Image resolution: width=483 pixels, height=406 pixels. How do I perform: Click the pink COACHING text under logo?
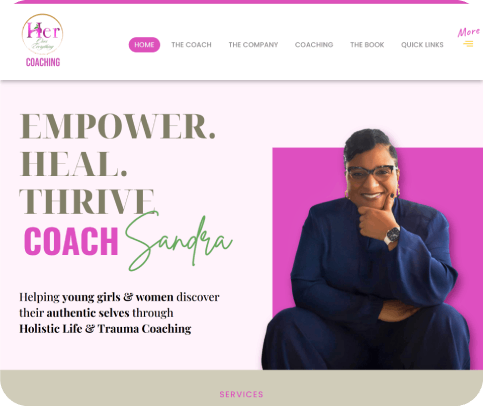[43, 62]
